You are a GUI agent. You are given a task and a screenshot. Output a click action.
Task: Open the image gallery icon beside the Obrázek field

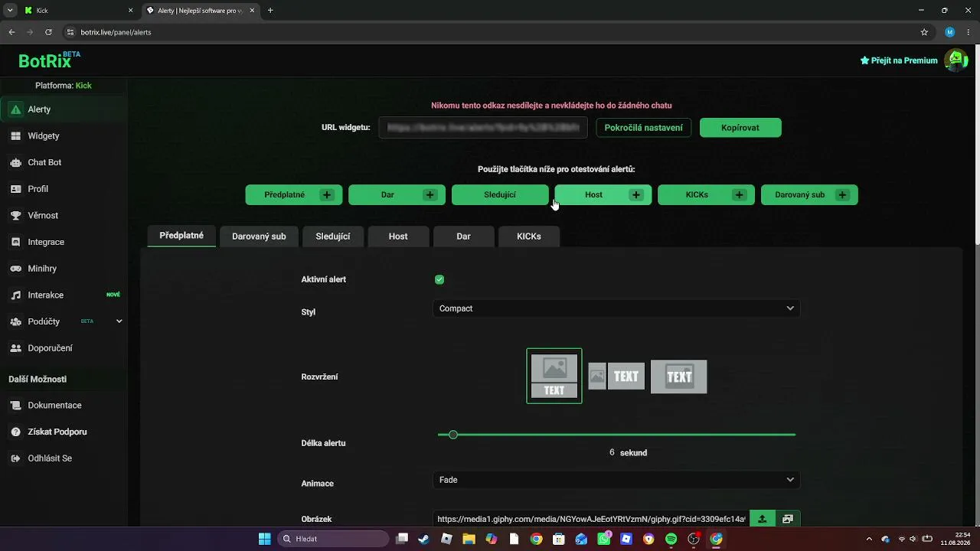[x=788, y=519]
